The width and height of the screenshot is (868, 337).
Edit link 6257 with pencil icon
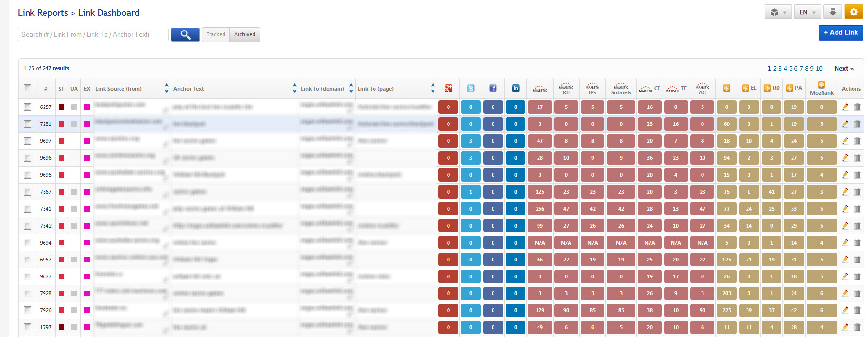click(x=845, y=107)
